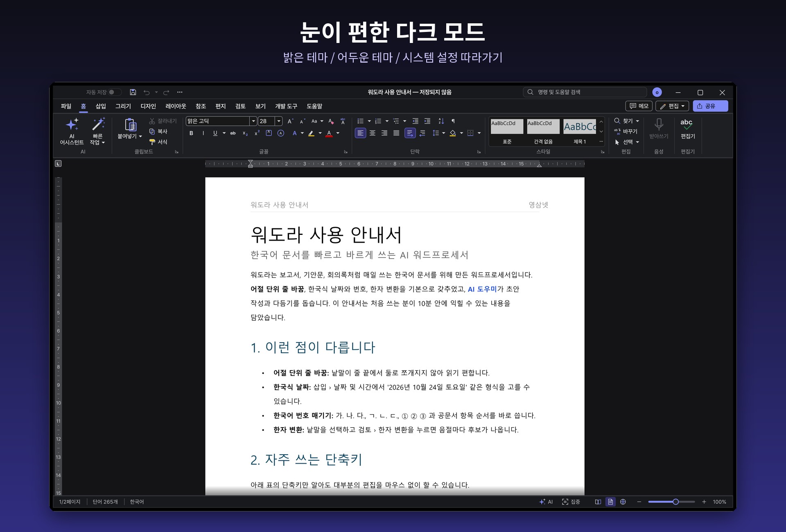Click the yellow text highlight color pen
This screenshot has height=532, width=786.
coord(311,133)
